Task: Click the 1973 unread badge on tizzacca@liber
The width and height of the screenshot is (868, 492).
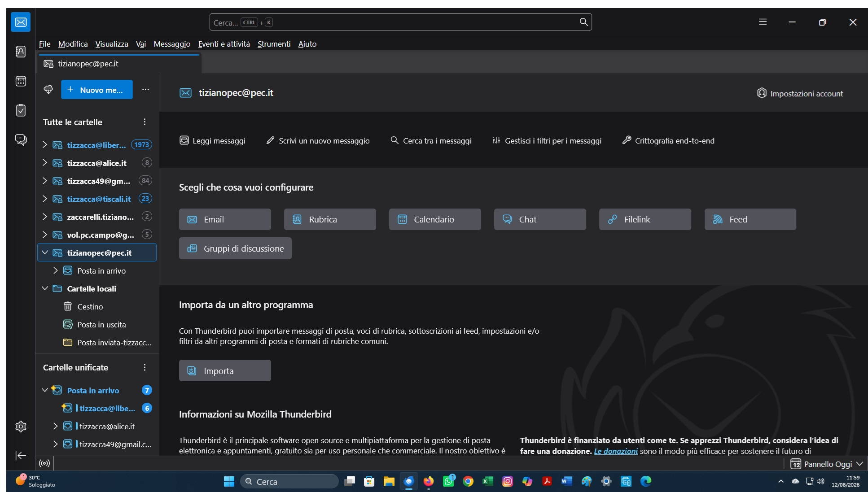Action: (141, 145)
